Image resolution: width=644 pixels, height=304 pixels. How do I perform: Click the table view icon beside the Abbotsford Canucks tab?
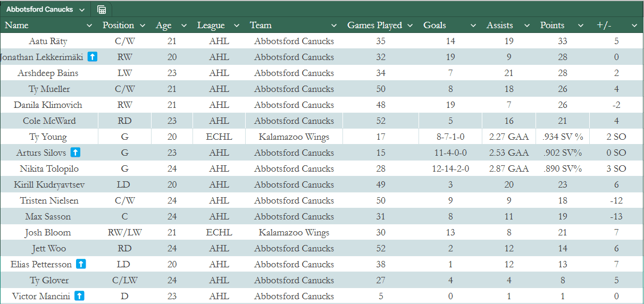[102, 10]
